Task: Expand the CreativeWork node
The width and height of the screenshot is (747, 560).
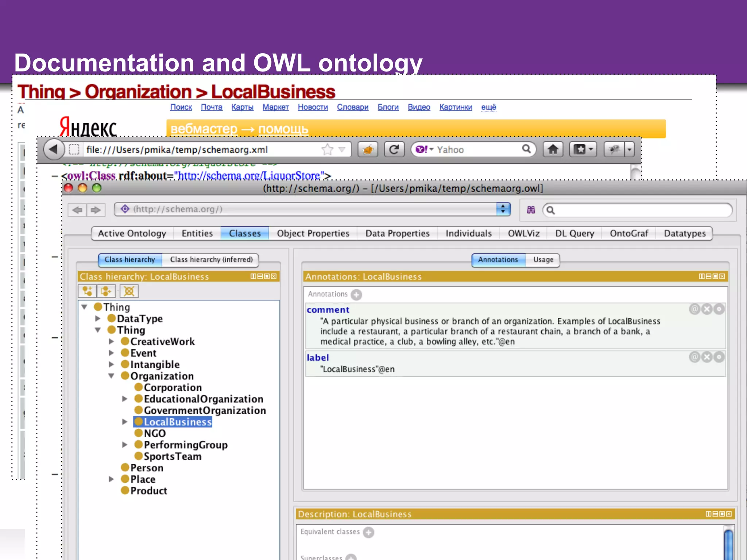Action: pos(111,342)
